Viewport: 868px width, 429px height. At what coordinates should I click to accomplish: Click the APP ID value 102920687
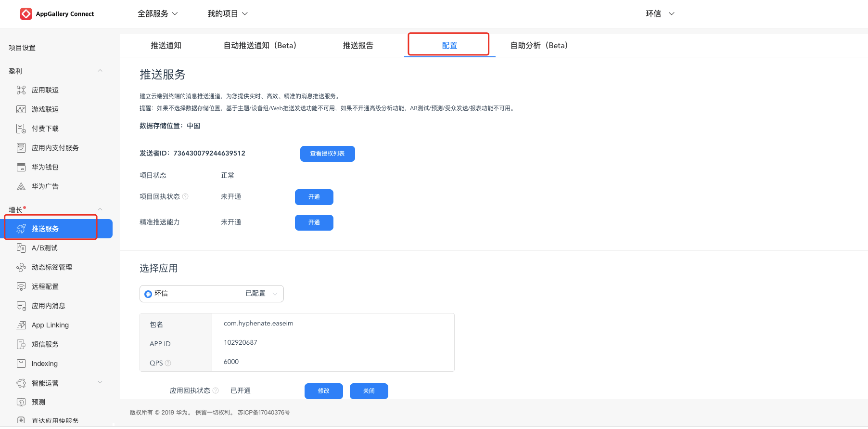click(241, 342)
